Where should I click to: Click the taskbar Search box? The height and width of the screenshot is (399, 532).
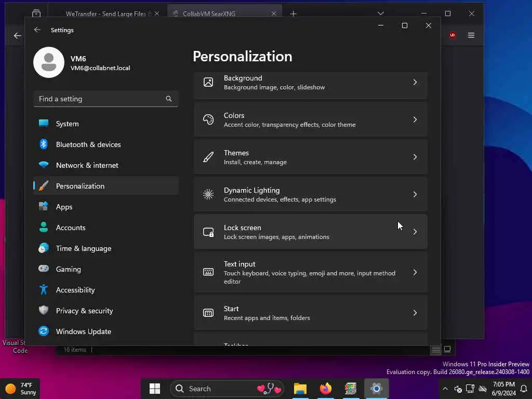(228, 389)
